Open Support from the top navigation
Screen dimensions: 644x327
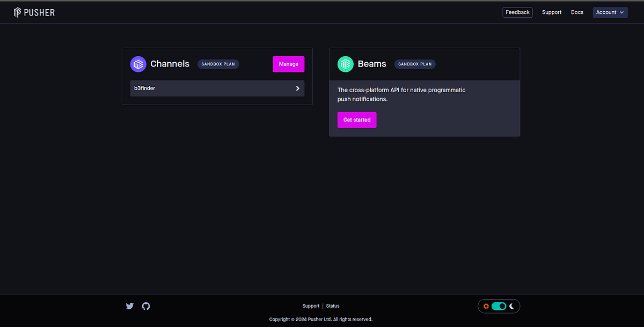tap(552, 12)
